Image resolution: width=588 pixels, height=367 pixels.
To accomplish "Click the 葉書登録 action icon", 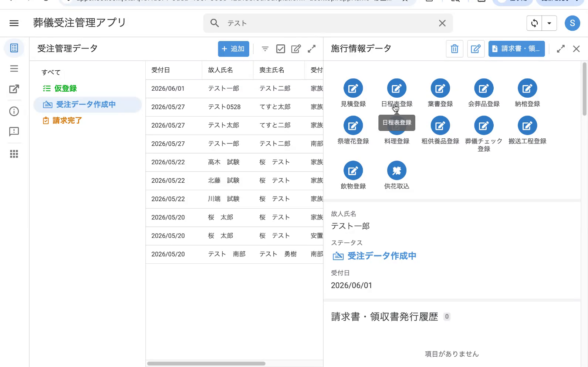I will tap(440, 88).
